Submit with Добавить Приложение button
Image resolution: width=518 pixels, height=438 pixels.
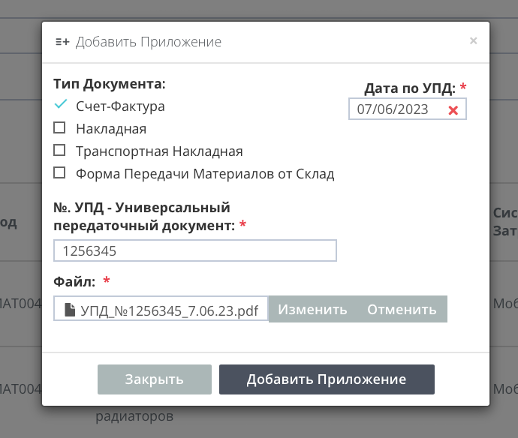point(327,379)
